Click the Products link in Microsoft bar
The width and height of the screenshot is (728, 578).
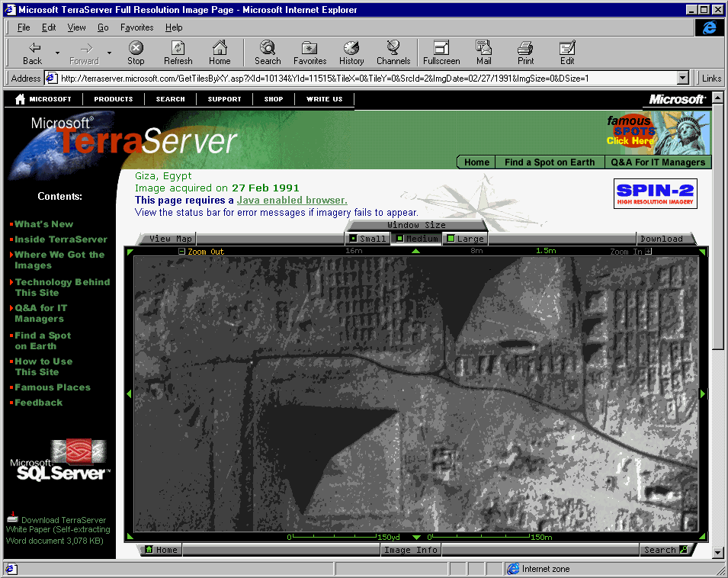click(x=114, y=99)
